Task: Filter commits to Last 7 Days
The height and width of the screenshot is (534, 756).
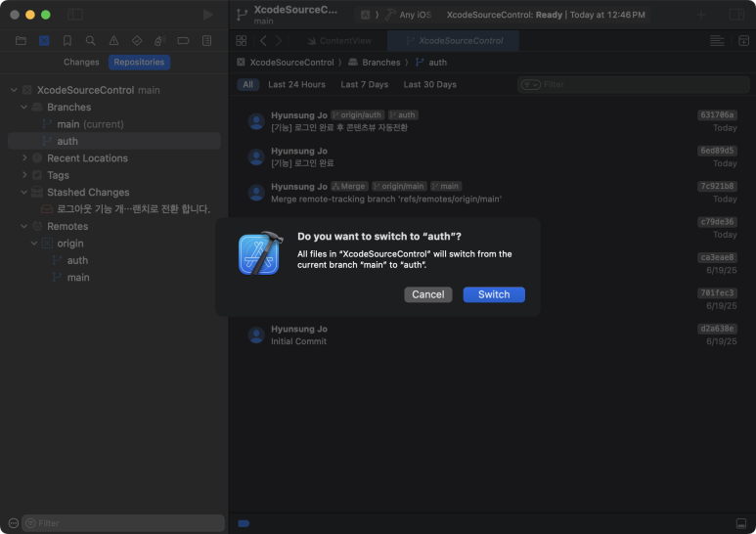Action: click(x=365, y=85)
